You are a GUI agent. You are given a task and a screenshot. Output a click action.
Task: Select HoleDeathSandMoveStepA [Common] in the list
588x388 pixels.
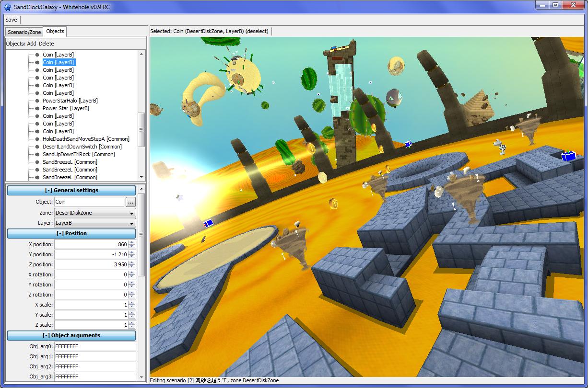86,139
